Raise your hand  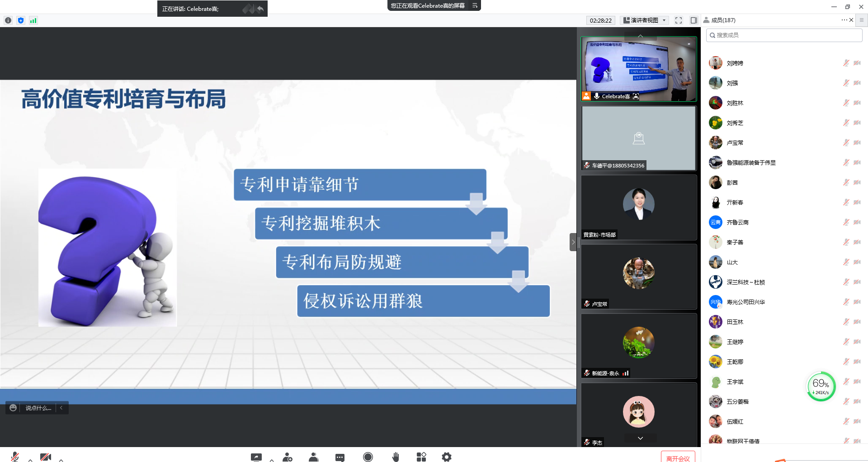tap(396, 457)
